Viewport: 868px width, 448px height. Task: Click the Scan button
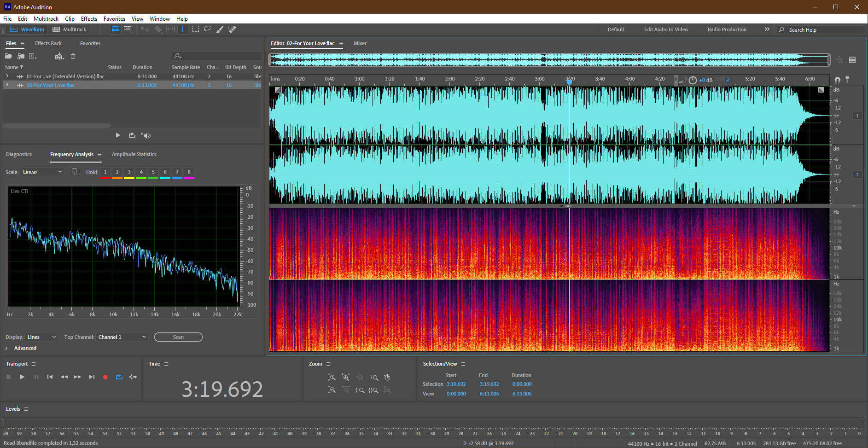pos(178,337)
